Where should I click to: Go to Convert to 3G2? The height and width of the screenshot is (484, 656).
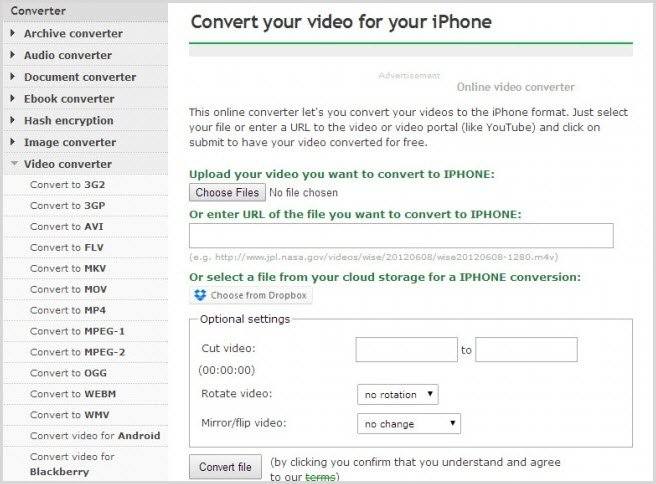67,184
